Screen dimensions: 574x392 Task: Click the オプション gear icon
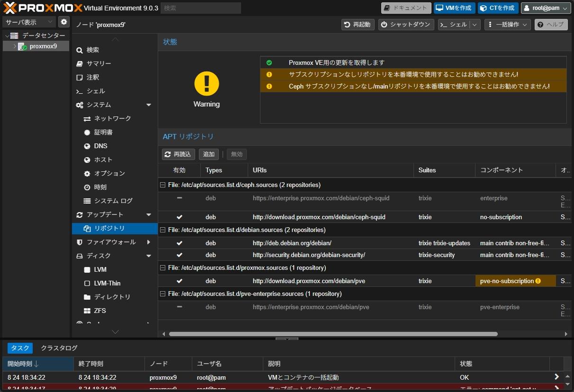(x=87, y=173)
